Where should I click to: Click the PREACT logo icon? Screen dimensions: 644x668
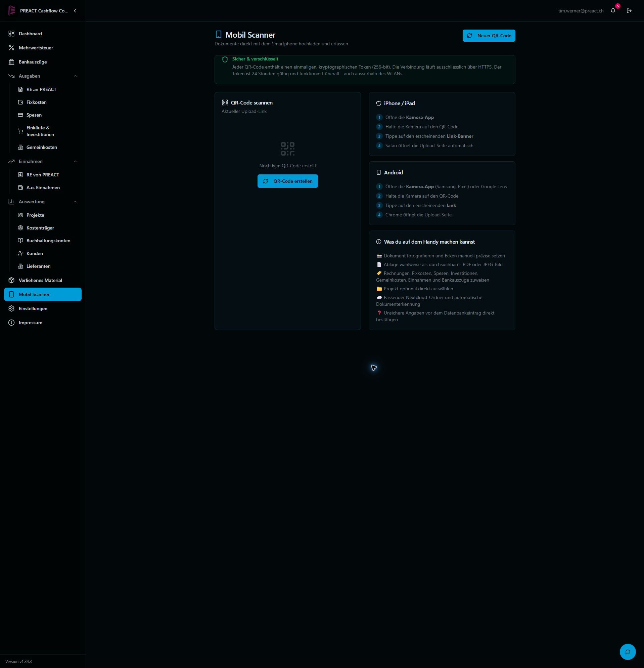[x=11, y=10]
